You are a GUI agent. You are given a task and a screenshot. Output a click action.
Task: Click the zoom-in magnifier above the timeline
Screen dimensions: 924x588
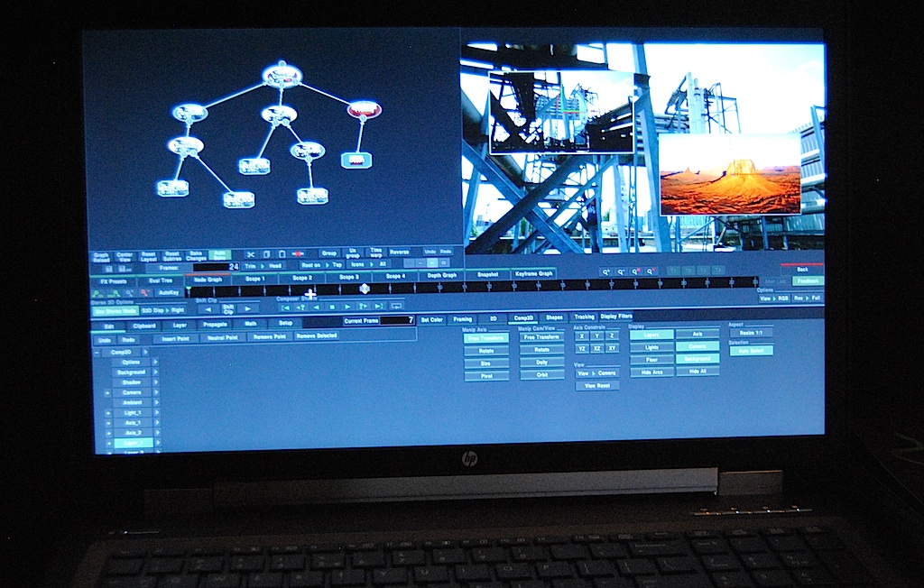(605, 271)
